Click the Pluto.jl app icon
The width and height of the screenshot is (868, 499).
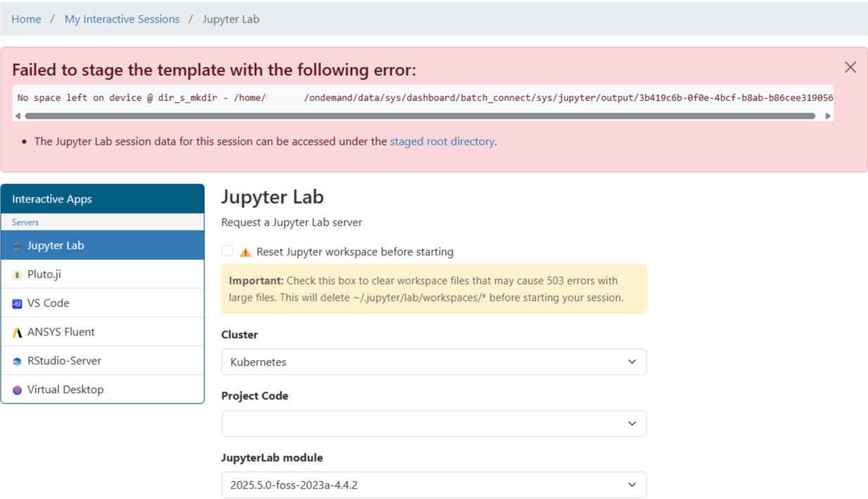coord(18,275)
